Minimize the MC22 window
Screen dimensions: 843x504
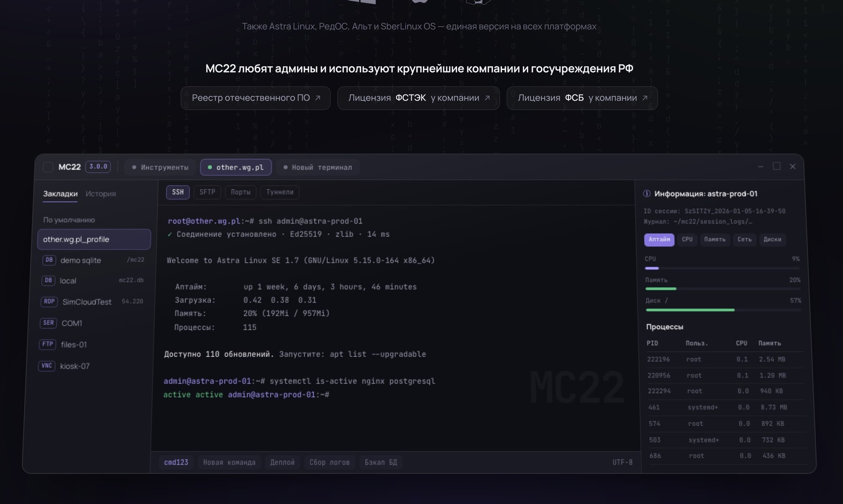pos(761,167)
